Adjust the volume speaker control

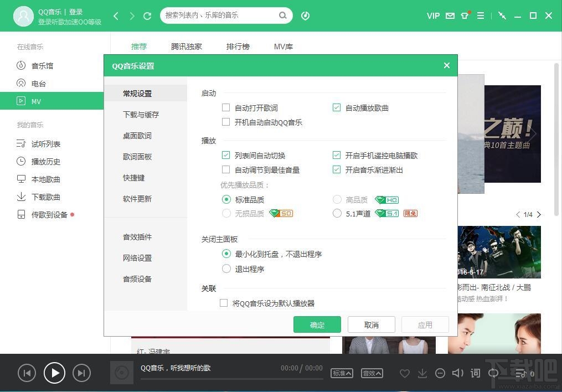[457, 373]
